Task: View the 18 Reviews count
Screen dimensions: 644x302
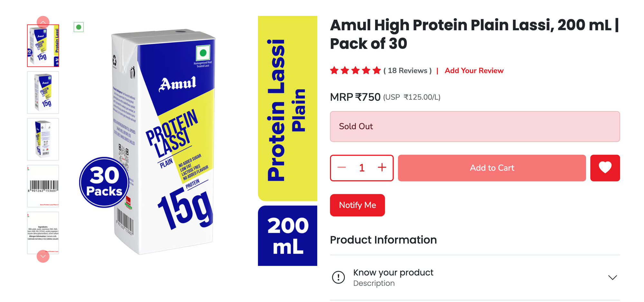Action: click(x=407, y=71)
